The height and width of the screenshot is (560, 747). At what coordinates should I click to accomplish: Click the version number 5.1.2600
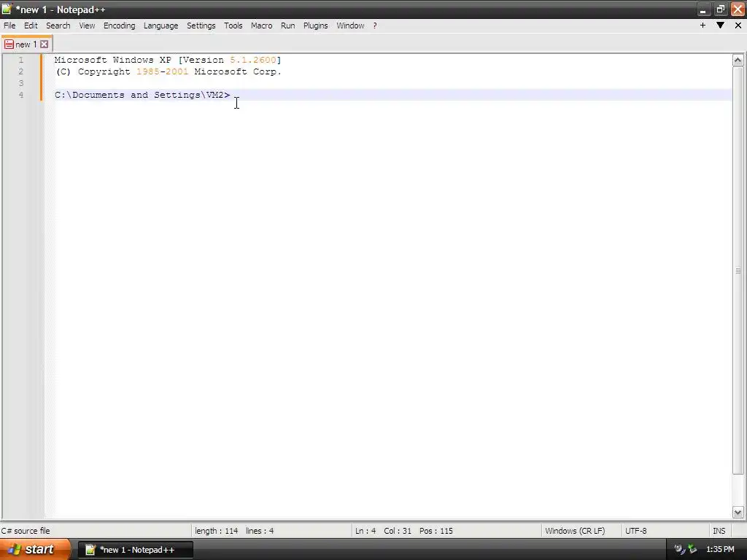253,60
